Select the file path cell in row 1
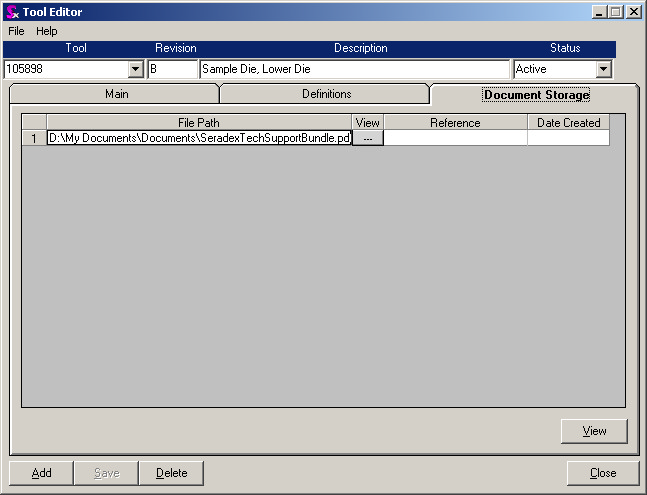647x495 pixels. 199,139
